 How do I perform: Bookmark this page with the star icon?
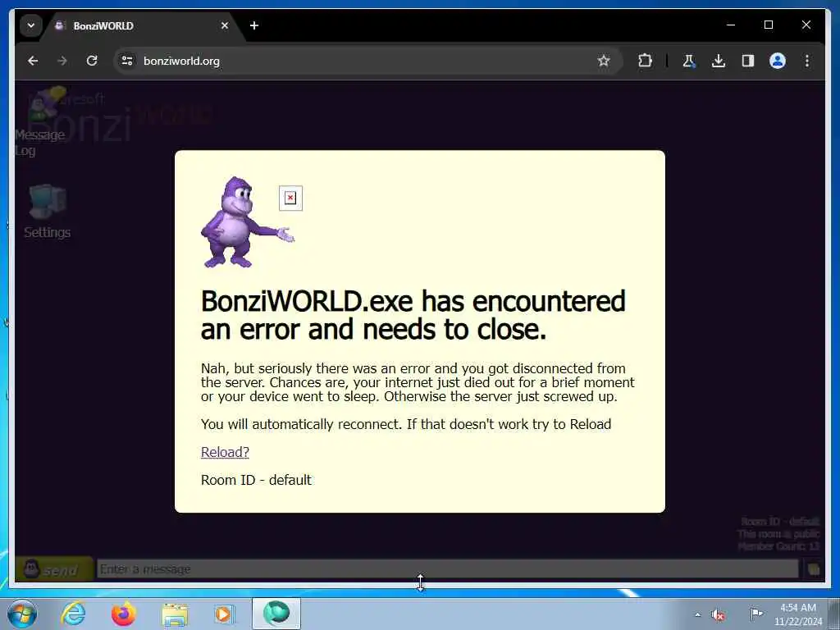[x=604, y=61]
